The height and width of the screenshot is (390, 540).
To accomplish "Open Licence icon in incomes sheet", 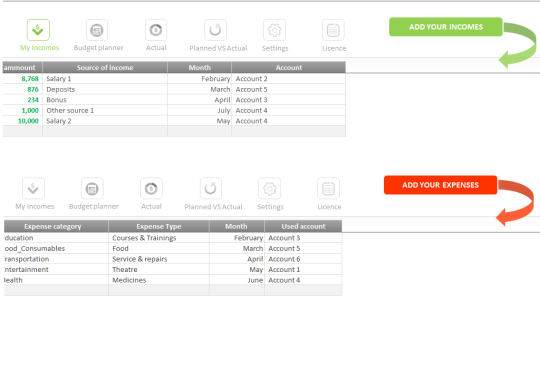I will (333, 30).
